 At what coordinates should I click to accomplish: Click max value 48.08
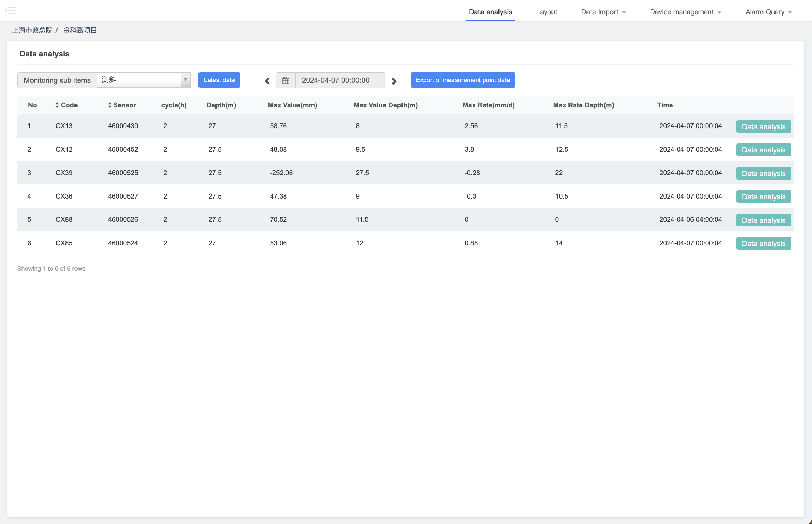click(278, 149)
